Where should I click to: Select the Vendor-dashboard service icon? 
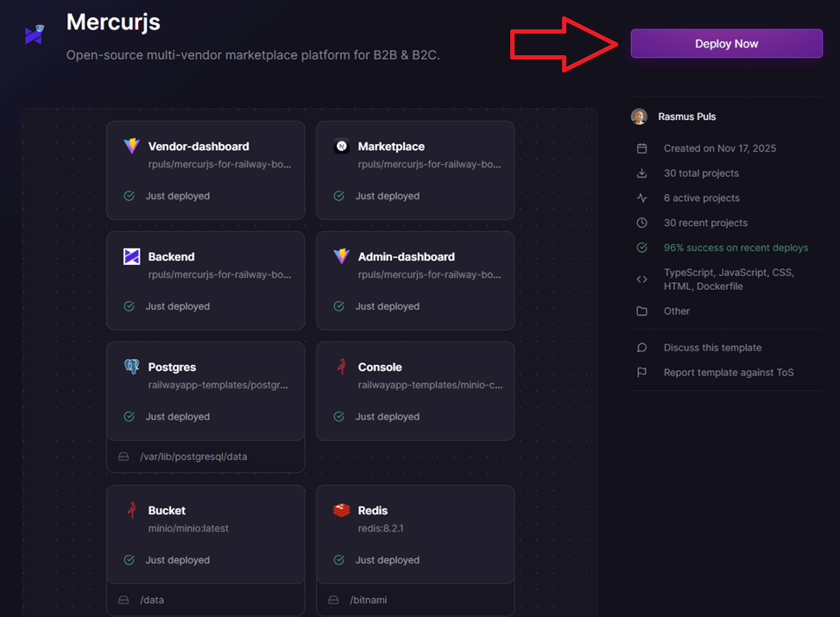click(x=131, y=146)
